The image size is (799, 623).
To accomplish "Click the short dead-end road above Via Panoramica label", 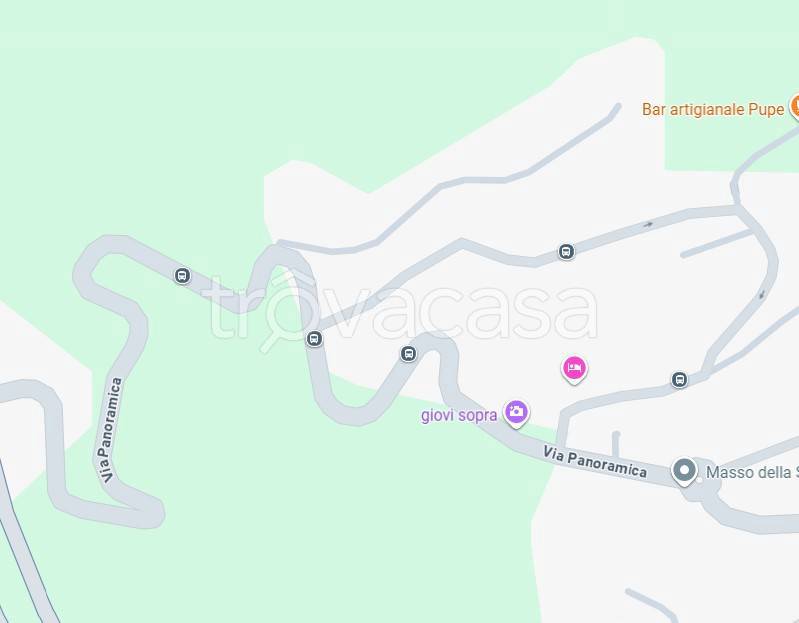I will tap(616, 444).
